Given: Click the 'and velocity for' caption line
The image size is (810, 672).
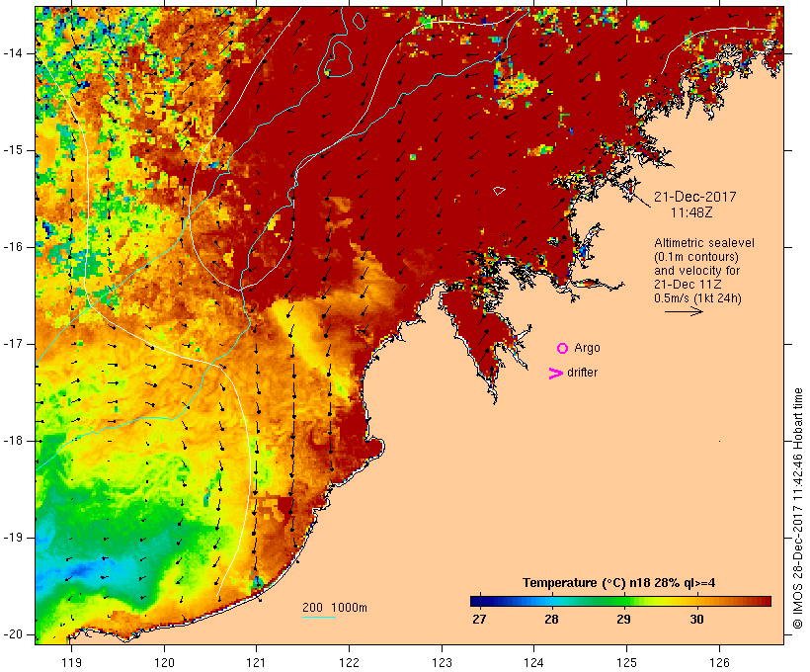Looking at the screenshot, I should 696,271.
